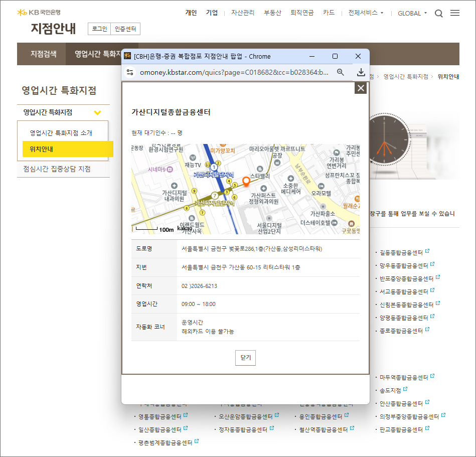Open the hamburger menu in site header
This screenshot has height=457, width=476.
pyautogui.click(x=454, y=13)
